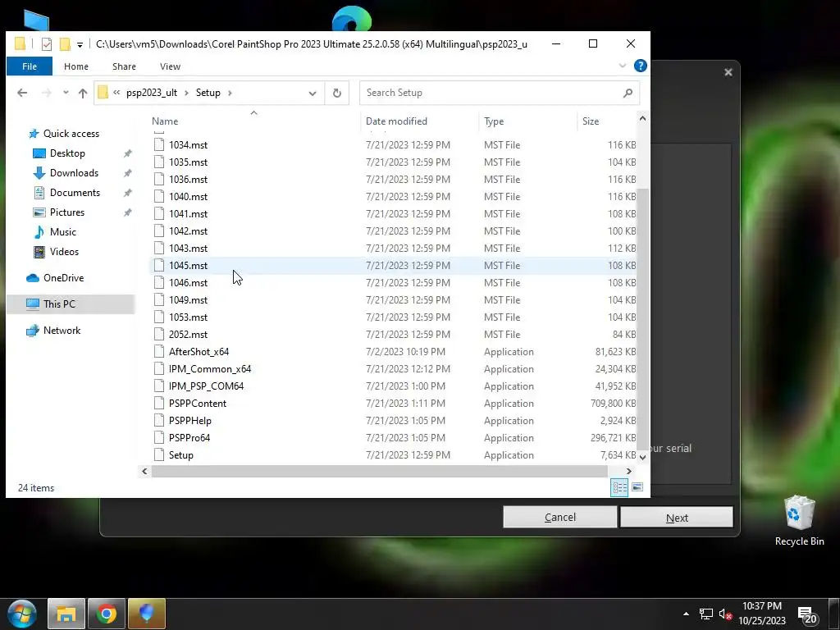Image resolution: width=840 pixels, height=630 pixels.
Task: Open the File menu
Action: coord(30,66)
